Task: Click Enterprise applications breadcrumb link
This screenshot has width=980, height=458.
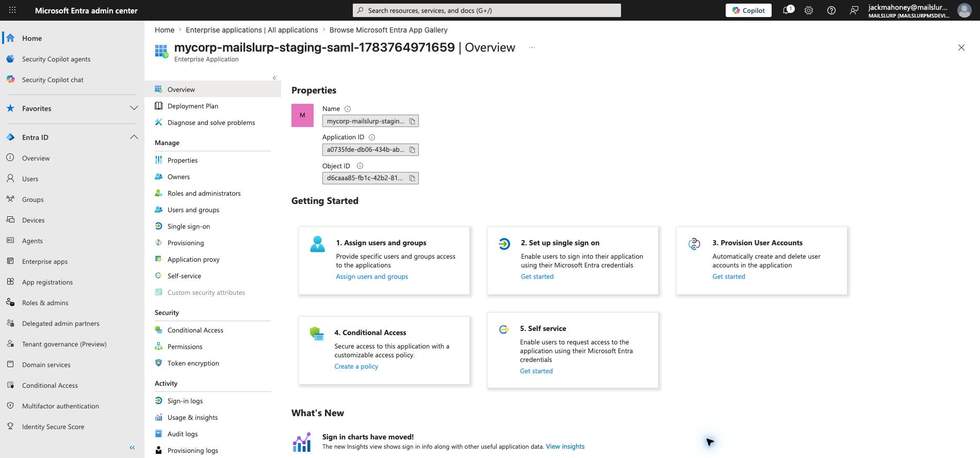Action: click(x=252, y=30)
